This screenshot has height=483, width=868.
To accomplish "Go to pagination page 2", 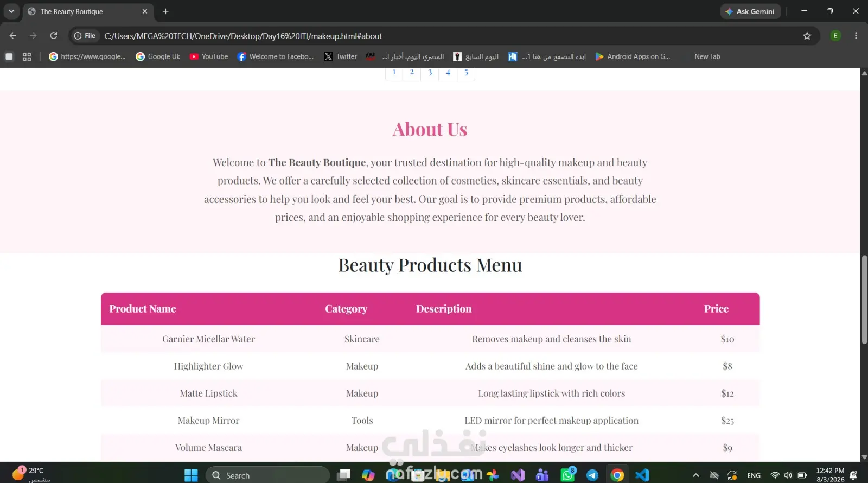I will [412, 73].
